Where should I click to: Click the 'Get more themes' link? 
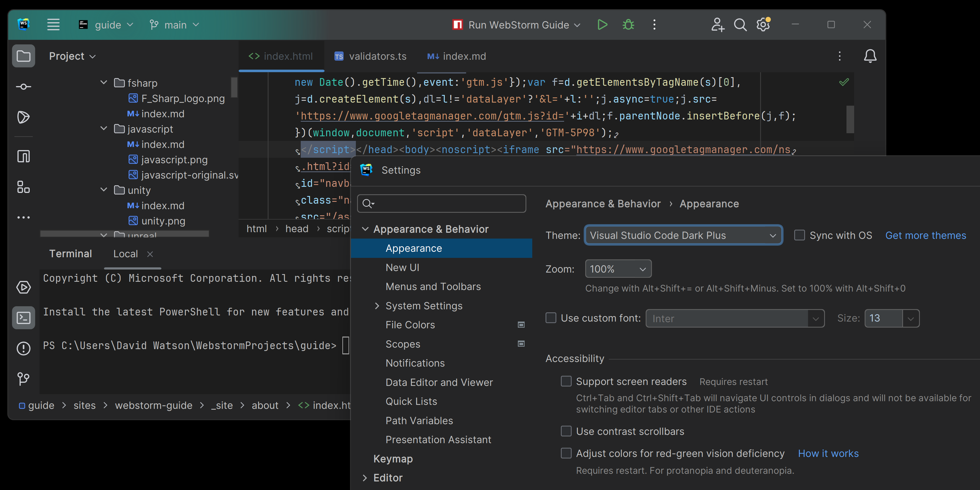pos(927,236)
